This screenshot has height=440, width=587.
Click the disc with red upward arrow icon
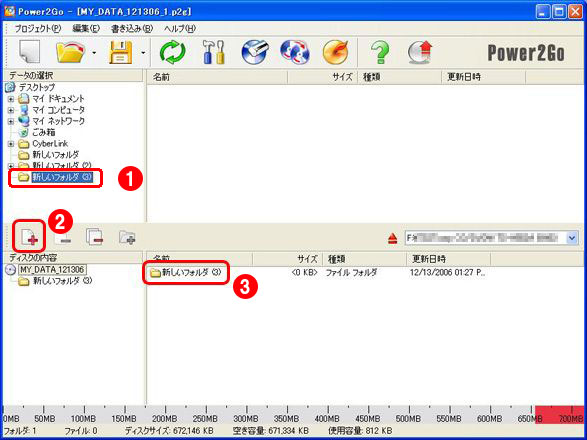[420, 52]
